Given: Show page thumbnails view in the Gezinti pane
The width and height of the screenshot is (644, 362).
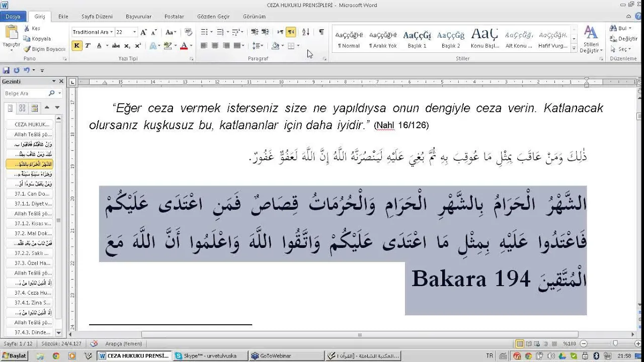Looking at the screenshot, I should coord(22,108).
